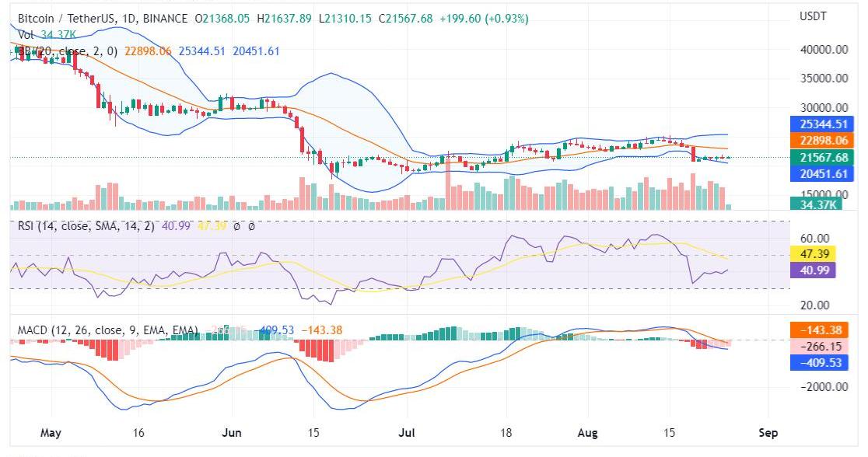This screenshot has width=868, height=457.
Task: Click the blue 20451.61 lower band price label
Action: tap(821, 173)
